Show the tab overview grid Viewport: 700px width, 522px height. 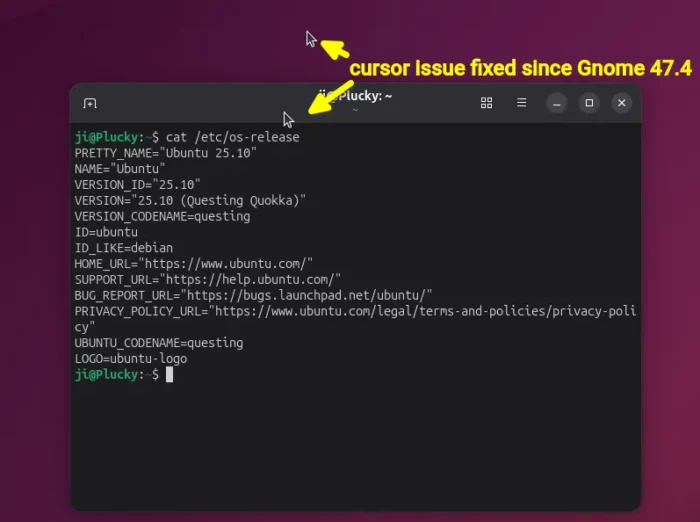[487, 103]
